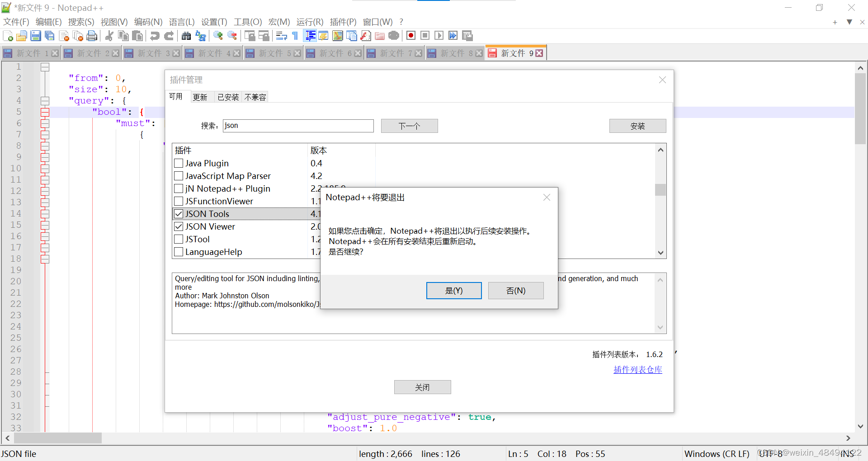Toggle the Word Wrap toolbar icon
The height and width of the screenshot is (461, 868).
point(281,36)
